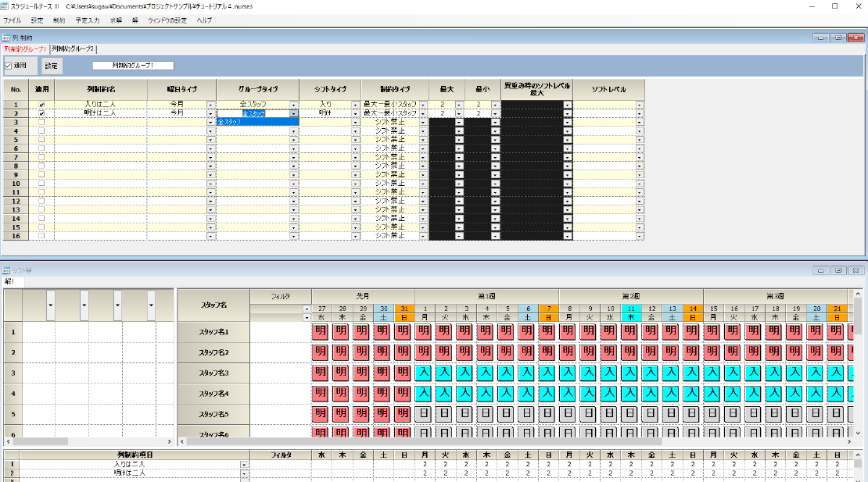Open the 求解 menu
This screenshot has height=482, width=868.
click(x=116, y=20)
